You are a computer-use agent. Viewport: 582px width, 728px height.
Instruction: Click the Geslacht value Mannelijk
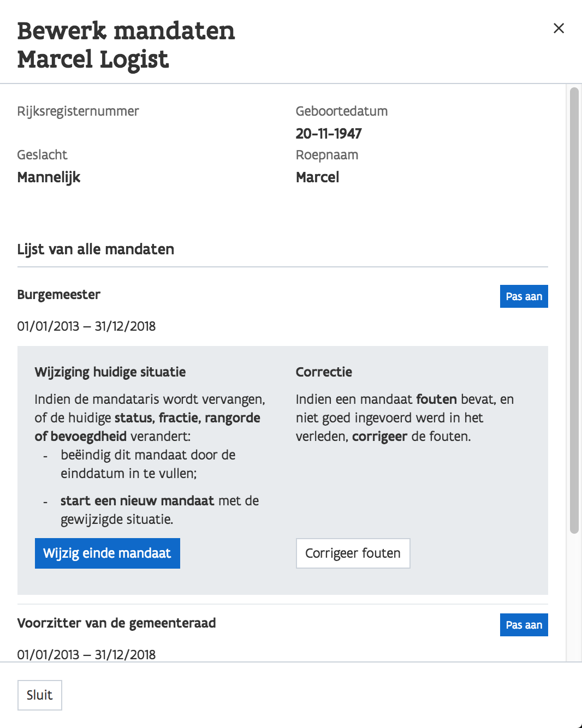click(x=49, y=177)
